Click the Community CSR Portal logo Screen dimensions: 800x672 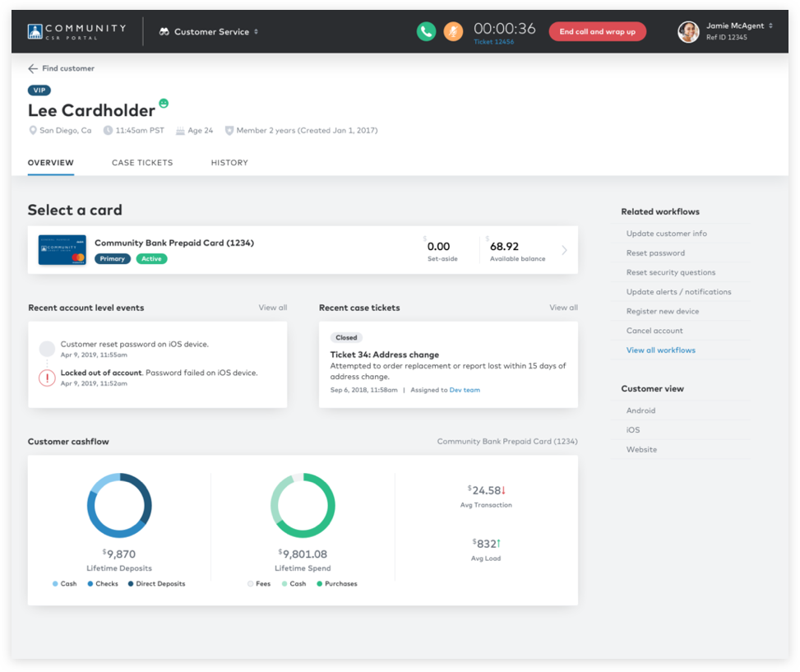point(76,31)
